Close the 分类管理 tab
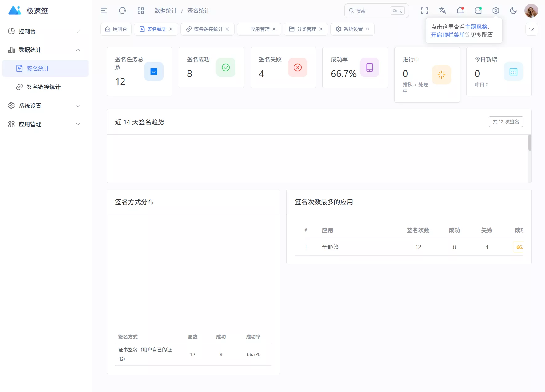The image size is (545, 392). [x=321, y=29]
